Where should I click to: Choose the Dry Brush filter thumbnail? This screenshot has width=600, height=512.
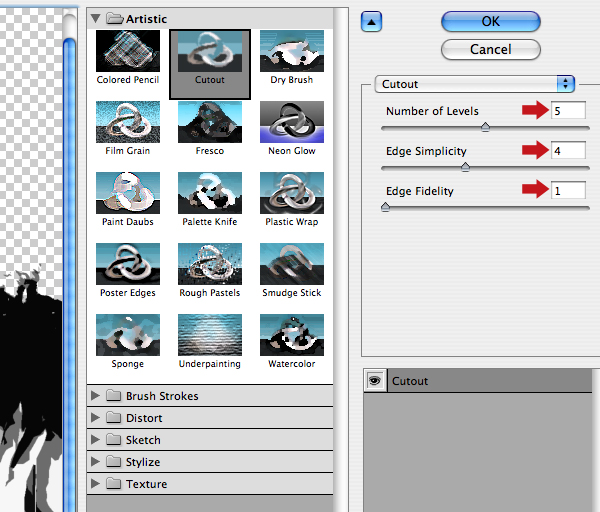[x=292, y=51]
